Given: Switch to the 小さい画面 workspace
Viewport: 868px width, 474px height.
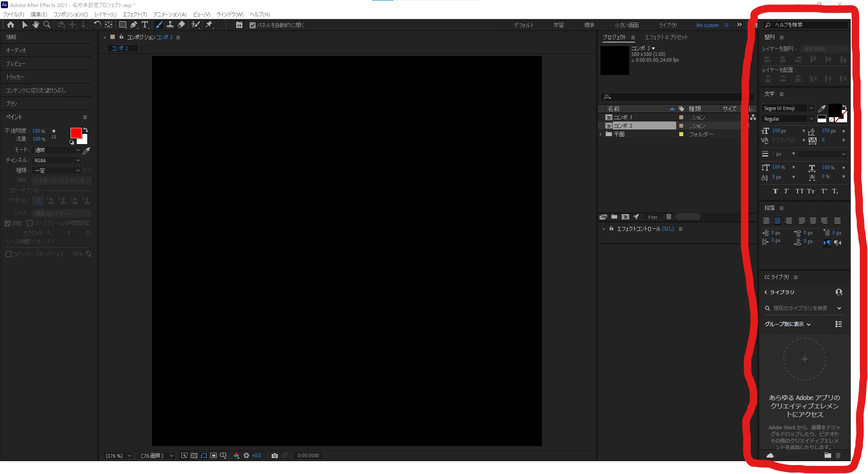Looking at the screenshot, I should tap(627, 25).
